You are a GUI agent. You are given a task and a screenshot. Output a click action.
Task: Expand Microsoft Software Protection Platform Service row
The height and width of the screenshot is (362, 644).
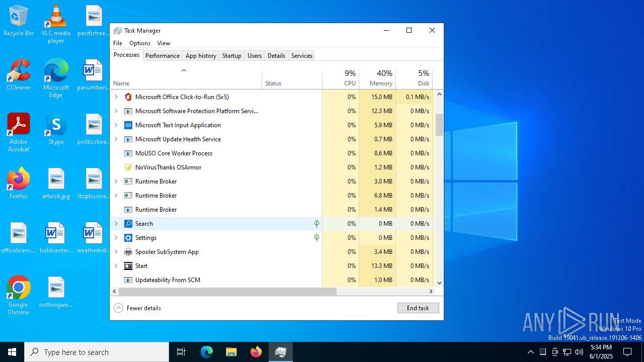[x=116, y=111]
